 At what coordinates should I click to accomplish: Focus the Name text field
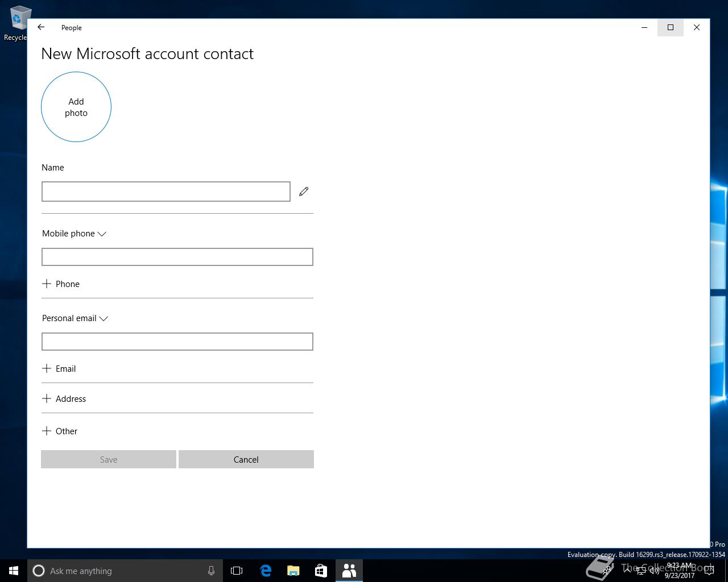click(x=166, y=192)
